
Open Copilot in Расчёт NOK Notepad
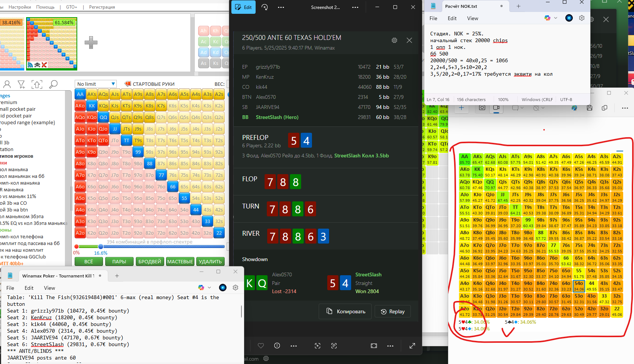point(547,18)
